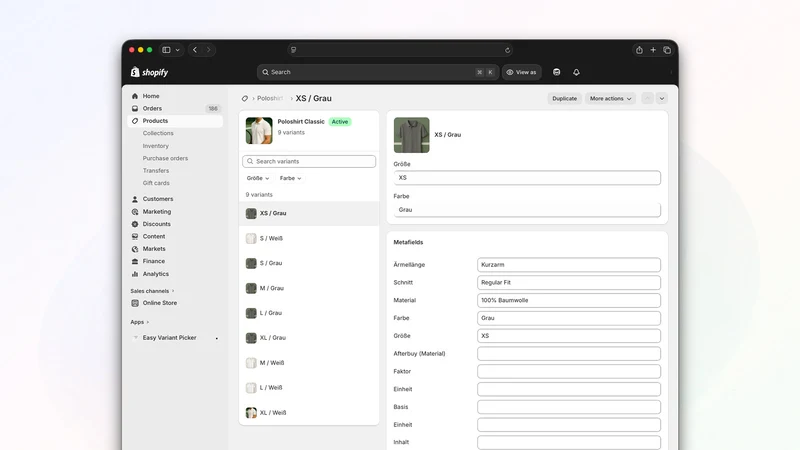Viewport: 800px width, 450px height.
Task: Click the Größe option field with XS
Action: point(527,178)
